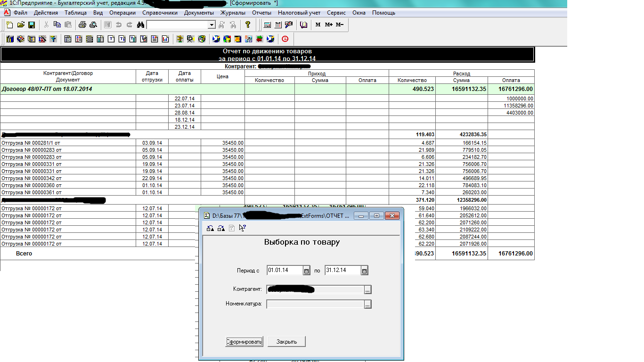This screenshot has height=362, width=644.
Task: Open the Отчеты menu
Action: pos(261,13)
